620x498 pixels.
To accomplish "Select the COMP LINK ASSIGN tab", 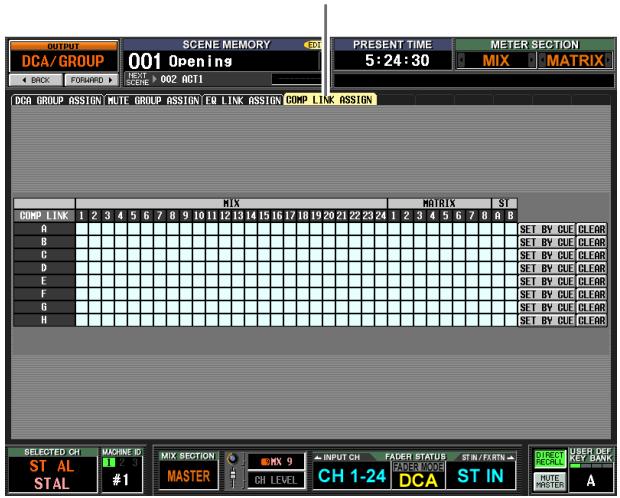I will 329,100.
